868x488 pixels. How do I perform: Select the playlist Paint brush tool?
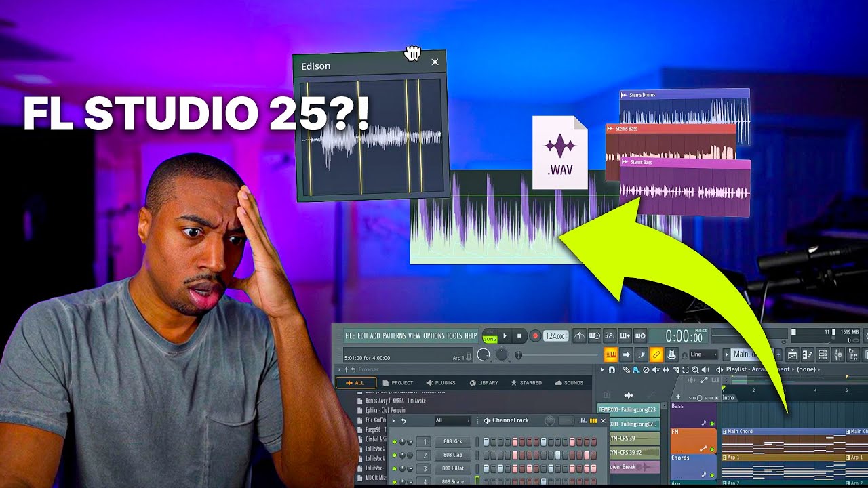click(x=636, y=369)
